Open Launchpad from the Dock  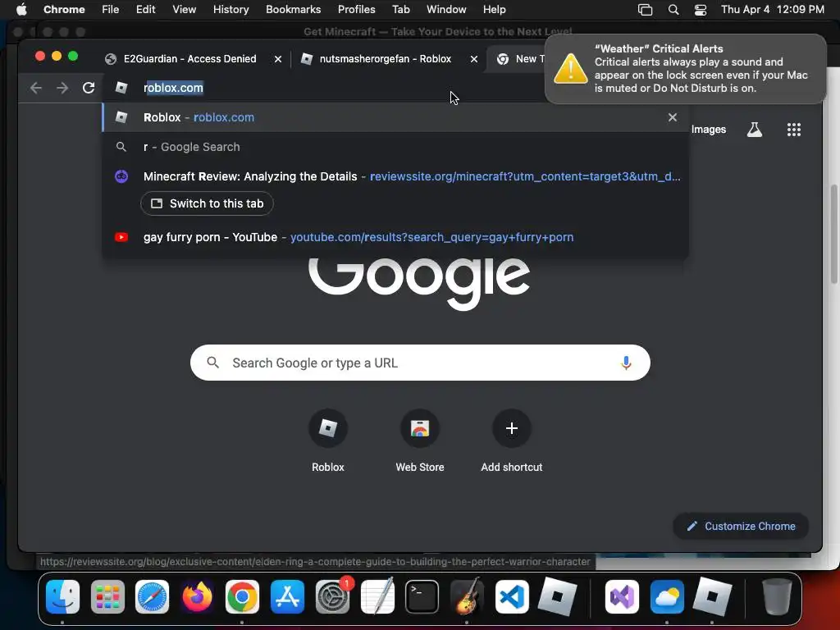(107, 596)
